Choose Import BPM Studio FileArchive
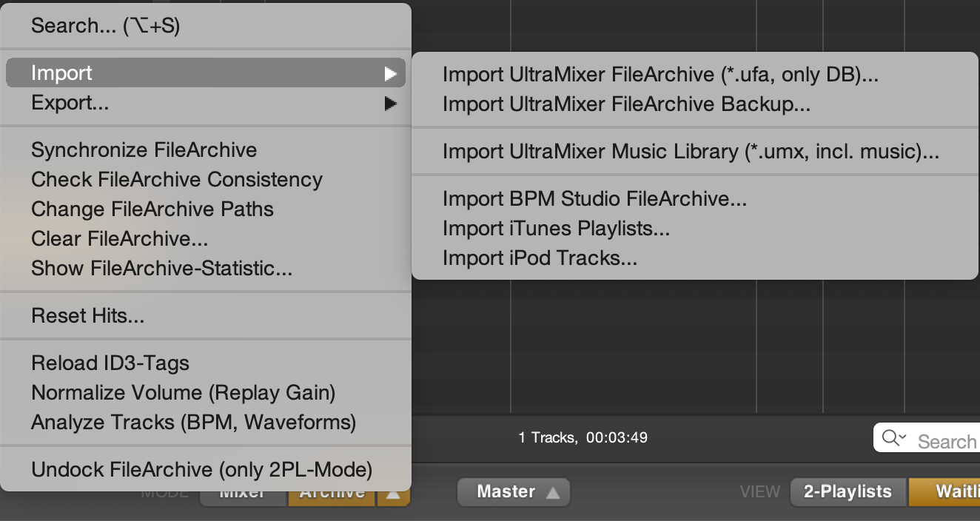The height and width of the screenshot is (521, 980). click(594, 199)
